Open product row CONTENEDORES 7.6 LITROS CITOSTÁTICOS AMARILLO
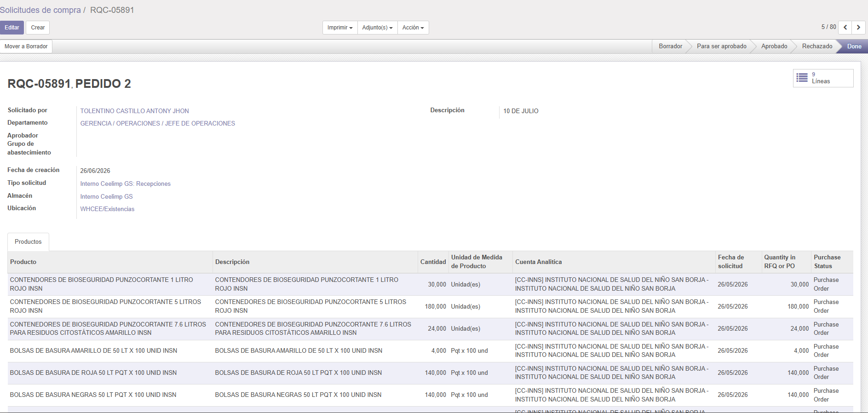The width and height of the screenshot is (868, 413). click(x=431, y=328)
